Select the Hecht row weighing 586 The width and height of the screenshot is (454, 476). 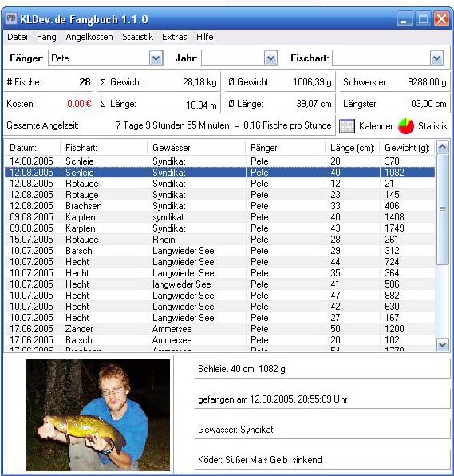(x=220, y=284)
